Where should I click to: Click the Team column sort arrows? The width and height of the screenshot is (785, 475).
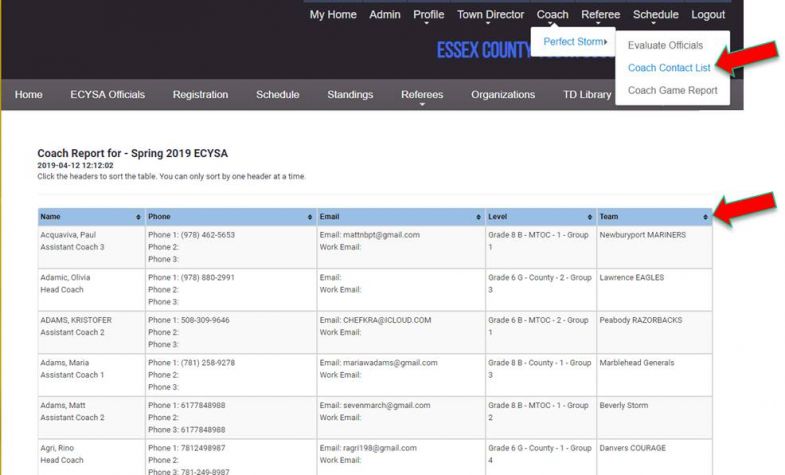tap(705, 217)
